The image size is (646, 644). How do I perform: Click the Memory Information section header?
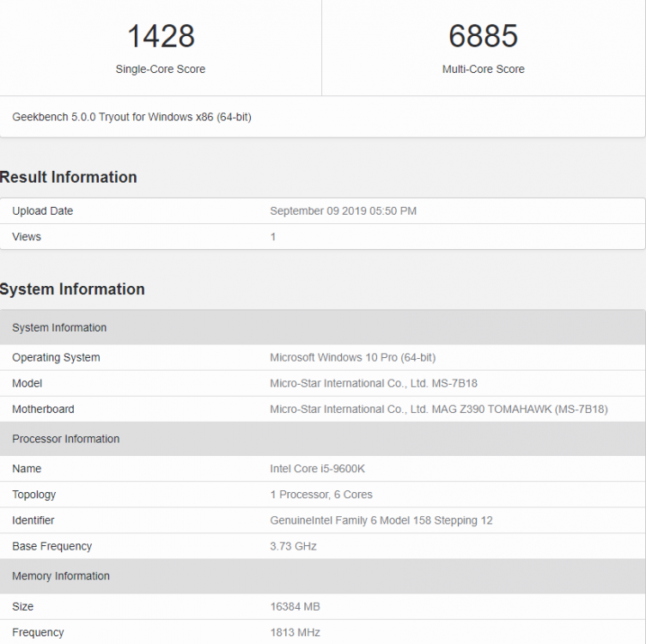coord(323,576)
